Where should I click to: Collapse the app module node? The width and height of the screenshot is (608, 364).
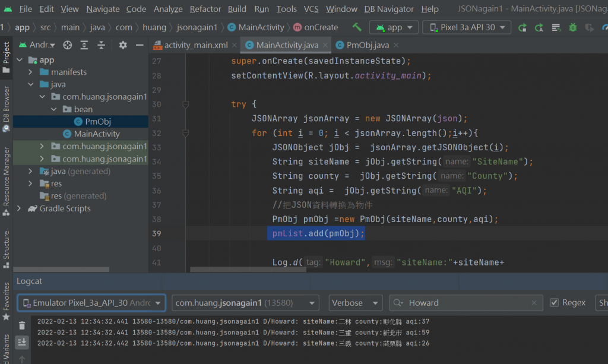(20, 60)
